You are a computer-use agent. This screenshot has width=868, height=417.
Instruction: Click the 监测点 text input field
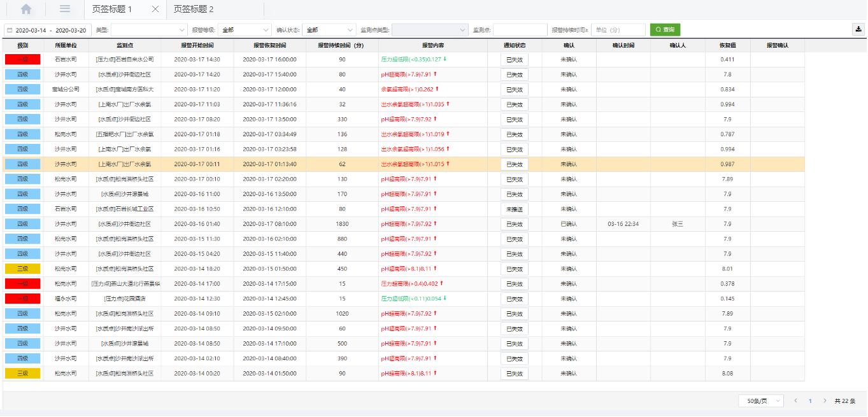pyautogui.click(x=520, y=30)
